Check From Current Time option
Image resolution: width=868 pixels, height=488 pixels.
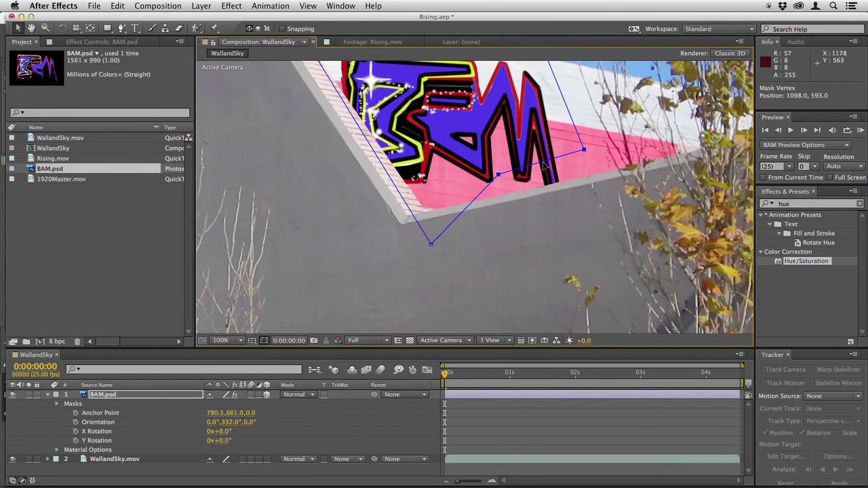point(763,178)
